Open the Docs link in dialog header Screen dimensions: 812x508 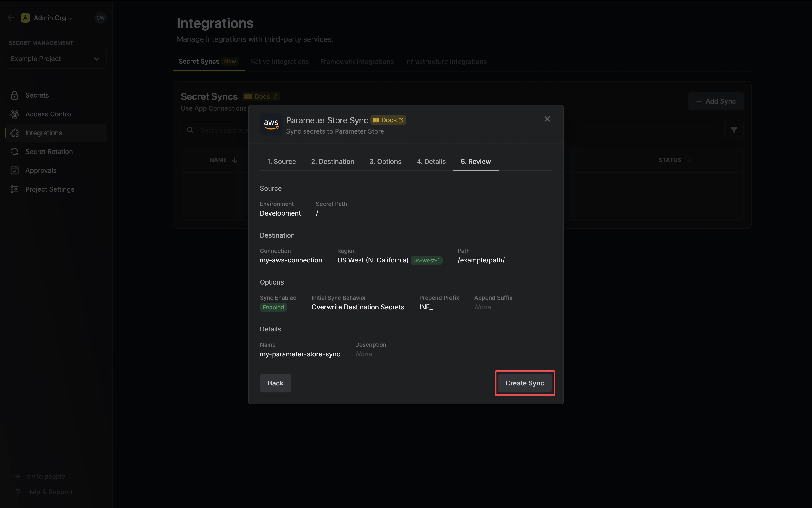(x=388, y=120)
